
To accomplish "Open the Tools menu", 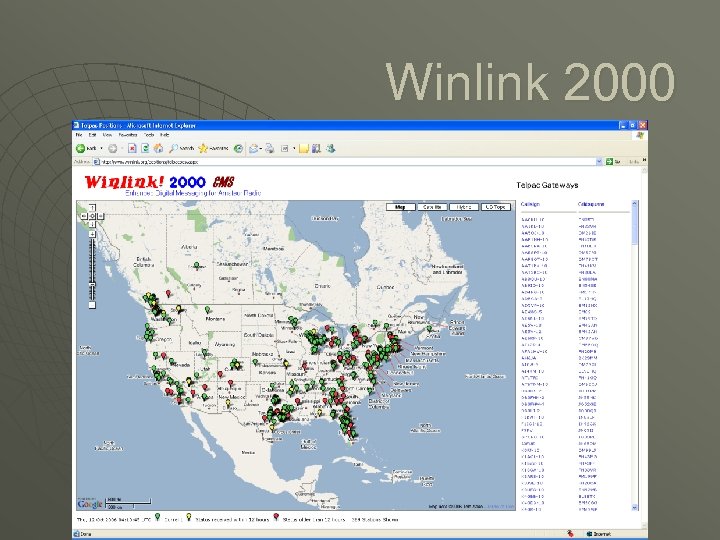I will point(149,135).
